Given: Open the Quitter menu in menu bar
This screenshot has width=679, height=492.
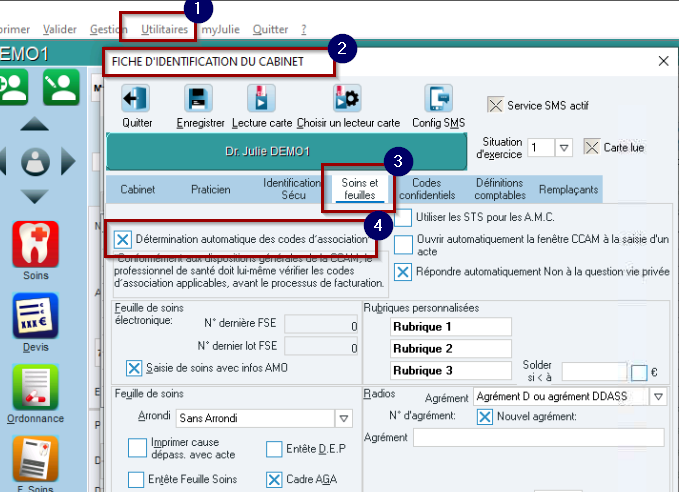Looking at the screenshot, I should tap(270, 29).
